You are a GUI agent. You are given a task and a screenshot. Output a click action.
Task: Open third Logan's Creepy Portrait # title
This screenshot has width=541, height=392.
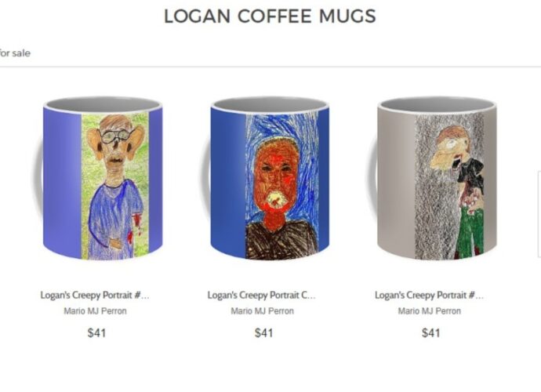[429, 295]
